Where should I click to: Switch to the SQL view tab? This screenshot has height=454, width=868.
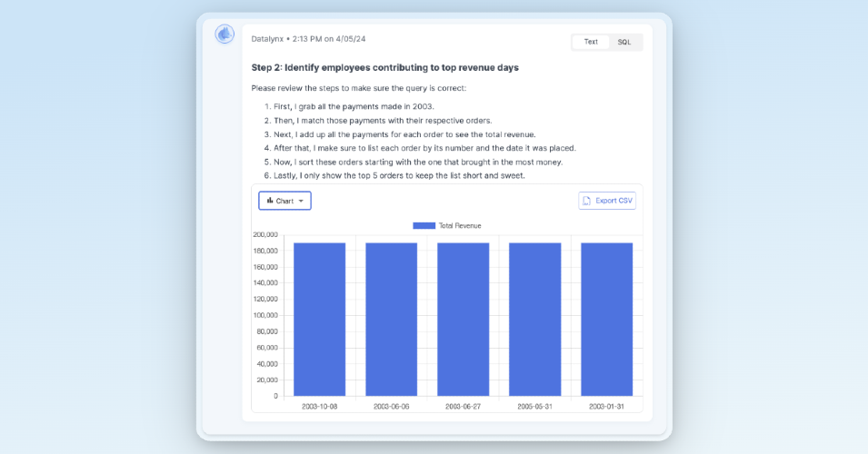pos(624,42)
